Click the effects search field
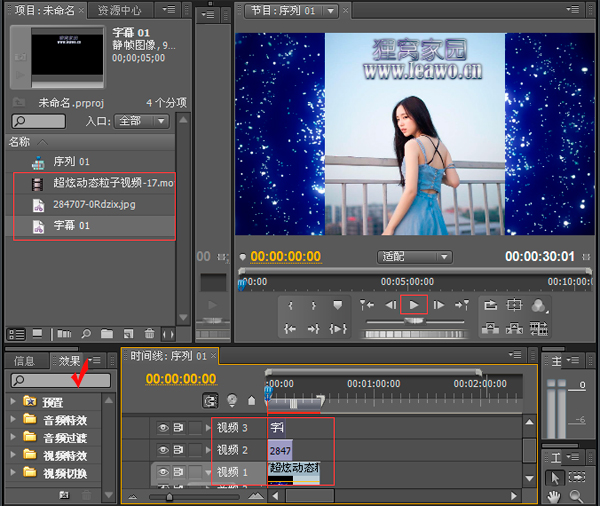Image resolution: width=600 pixels, height=506 pixels. tap(61, 380)
